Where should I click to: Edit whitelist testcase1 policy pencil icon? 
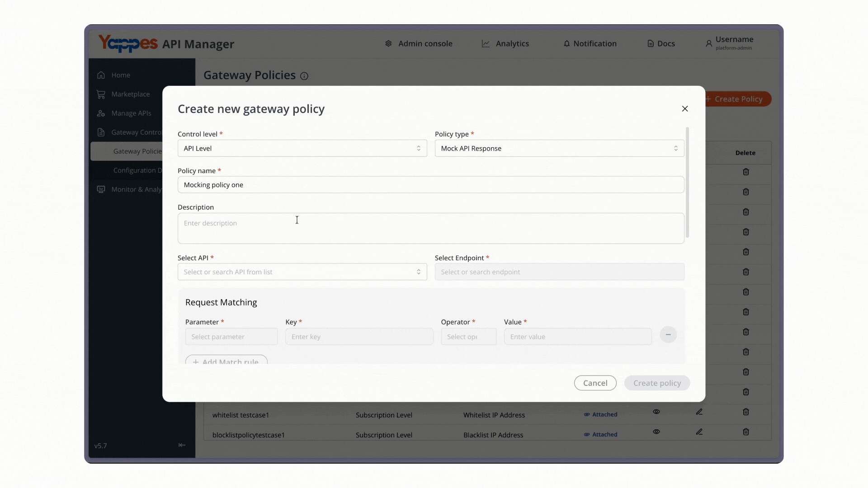pyautogui.click(x=699, y=412)
